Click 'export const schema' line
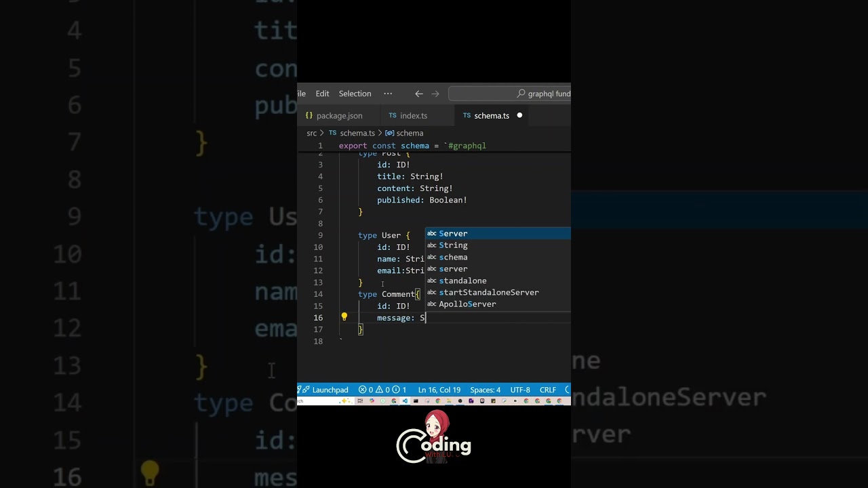The height and width of the screenshot is (488, 868). pos(412,146)
